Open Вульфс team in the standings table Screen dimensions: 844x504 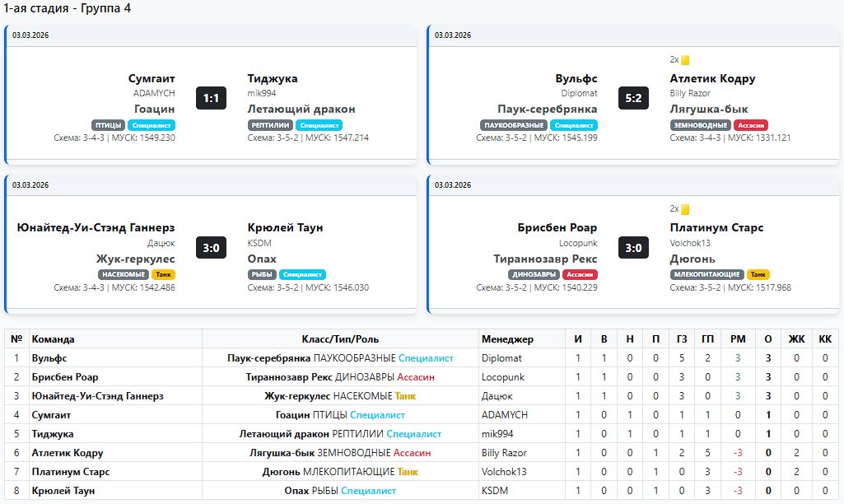(49, 358)
